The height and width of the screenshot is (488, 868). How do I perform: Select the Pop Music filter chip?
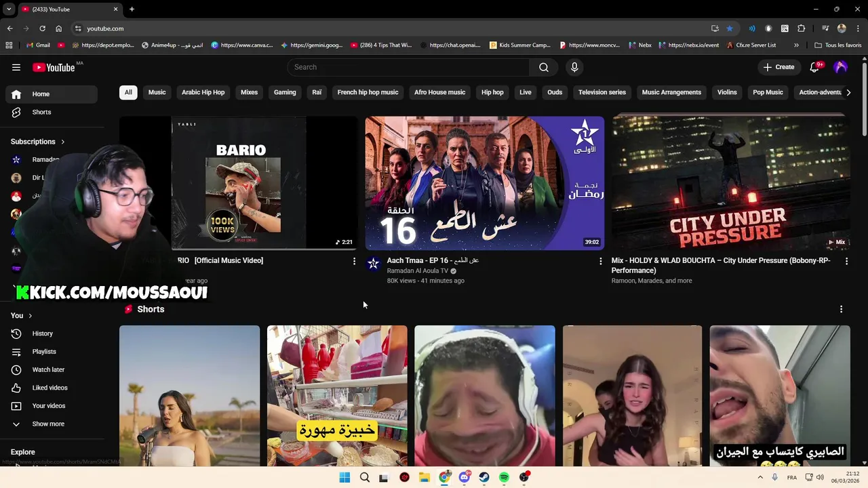768,92
